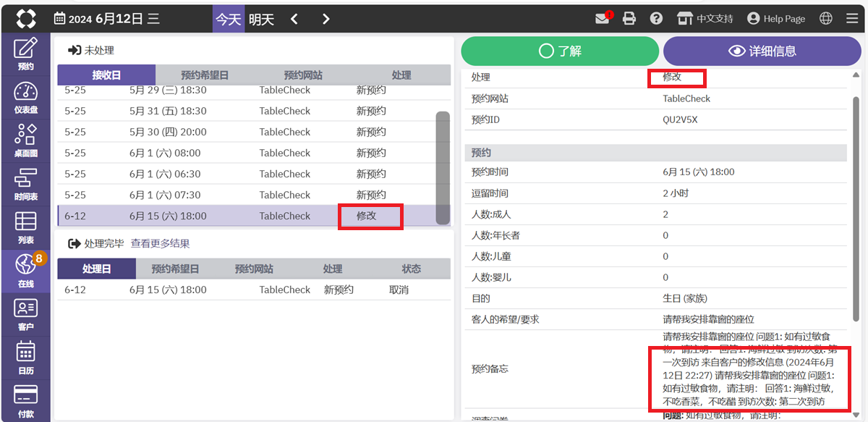Open 时间表 in the sidebar

pos(26,185)
